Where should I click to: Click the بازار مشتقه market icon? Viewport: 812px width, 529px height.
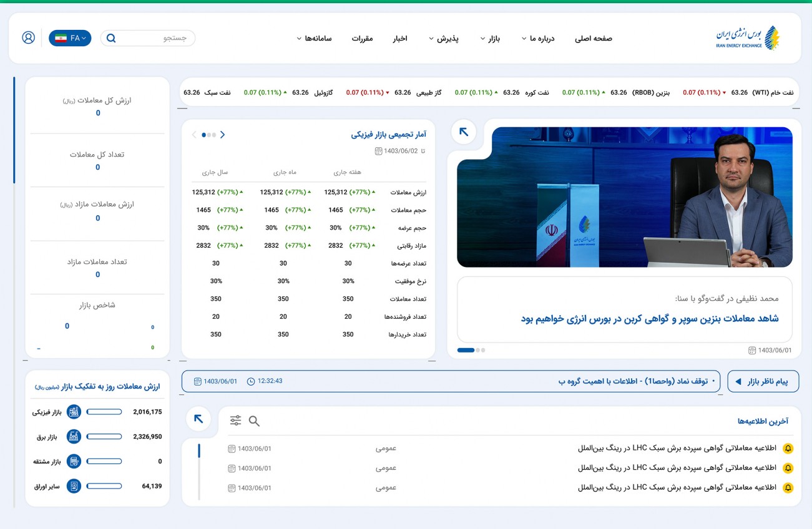coord(74,462)
